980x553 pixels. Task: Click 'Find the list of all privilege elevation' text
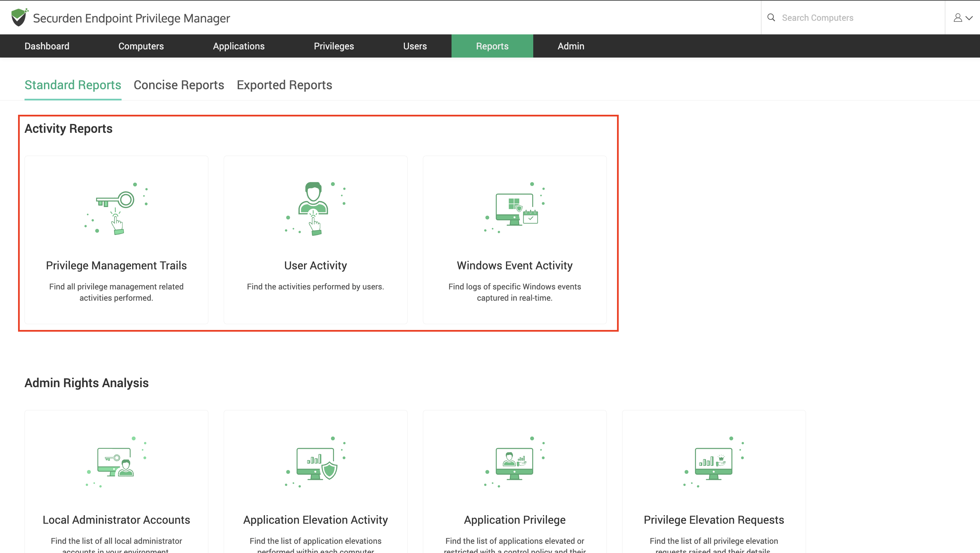click(x=714, y=541)
